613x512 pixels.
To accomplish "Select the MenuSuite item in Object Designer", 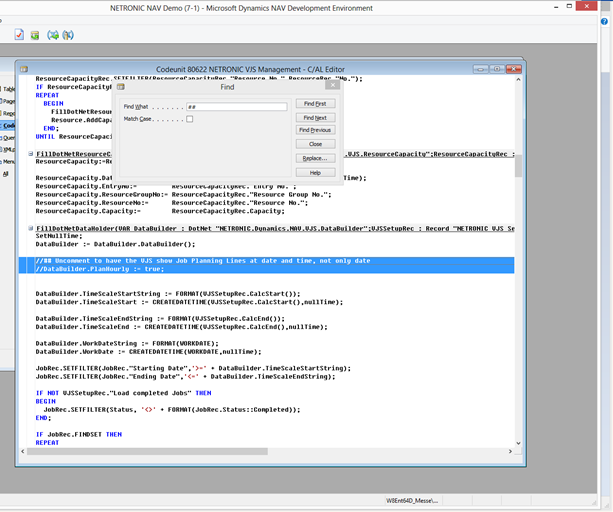I will coord(8,162).
